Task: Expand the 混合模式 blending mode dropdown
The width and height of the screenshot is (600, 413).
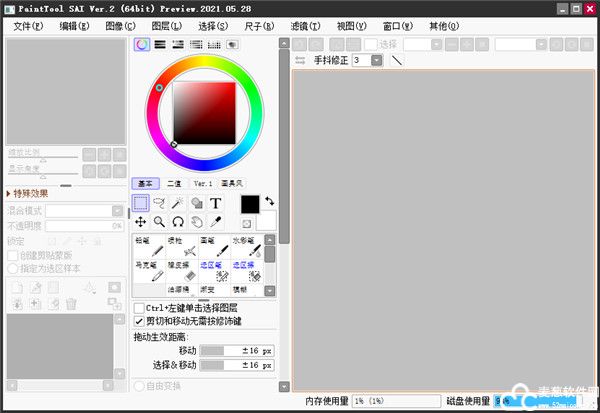Action: pos(84,211)
